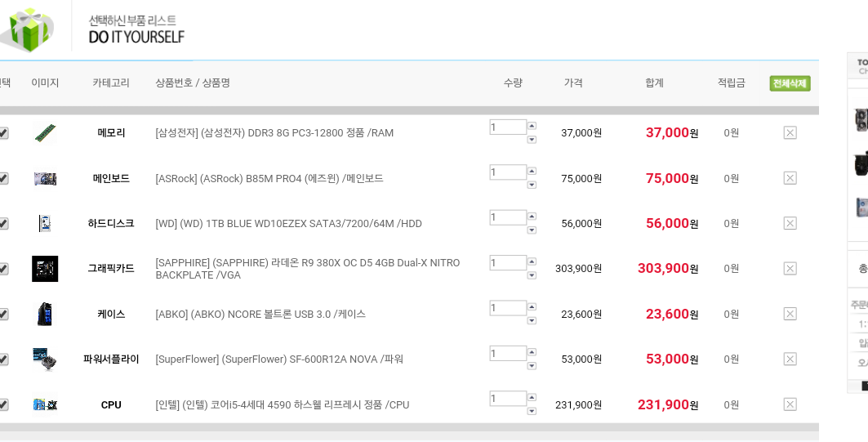Viewport: 868px width, 442px height.
Task: Increase quantity for the 메모리 item
Action: 532,126
